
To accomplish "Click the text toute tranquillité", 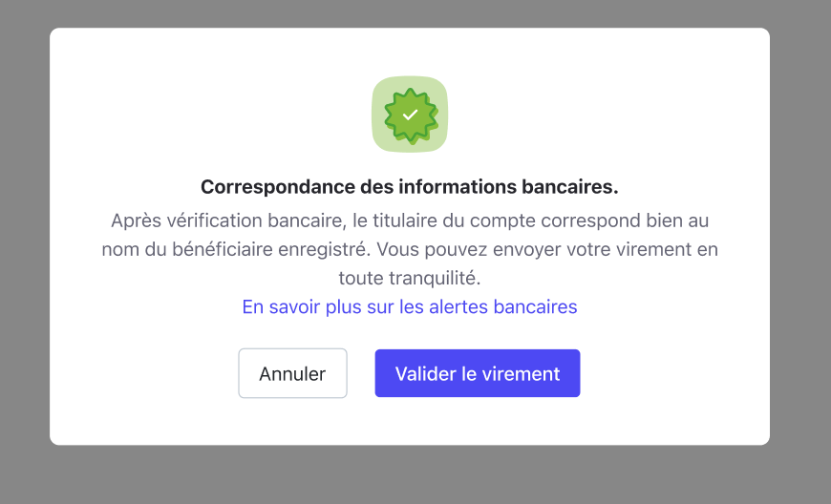I will pyautogui.click(x=409, y=278).
